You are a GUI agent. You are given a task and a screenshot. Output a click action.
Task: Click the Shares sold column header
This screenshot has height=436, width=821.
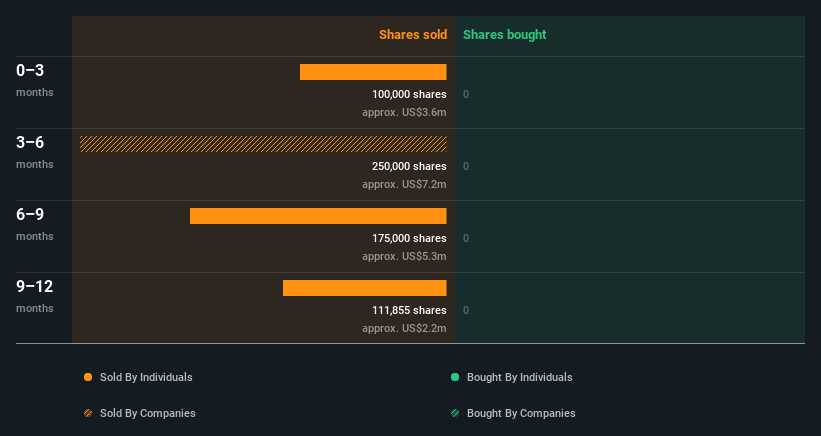(x=413, y=35)
